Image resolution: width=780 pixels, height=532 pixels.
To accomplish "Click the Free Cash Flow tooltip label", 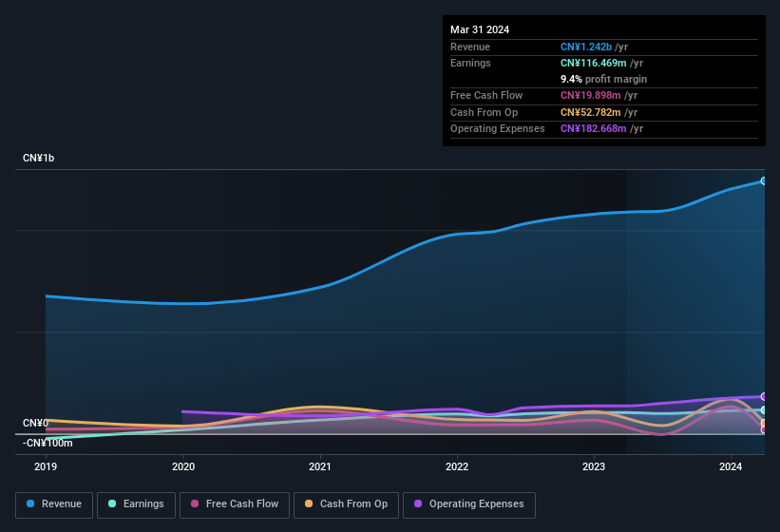I will [x=486, y=95].
